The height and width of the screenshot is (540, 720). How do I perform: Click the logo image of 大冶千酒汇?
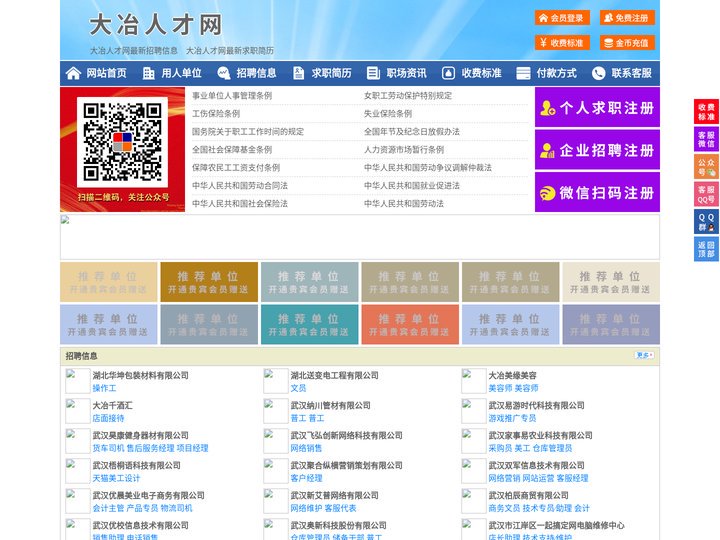click(x=77, y=411)
